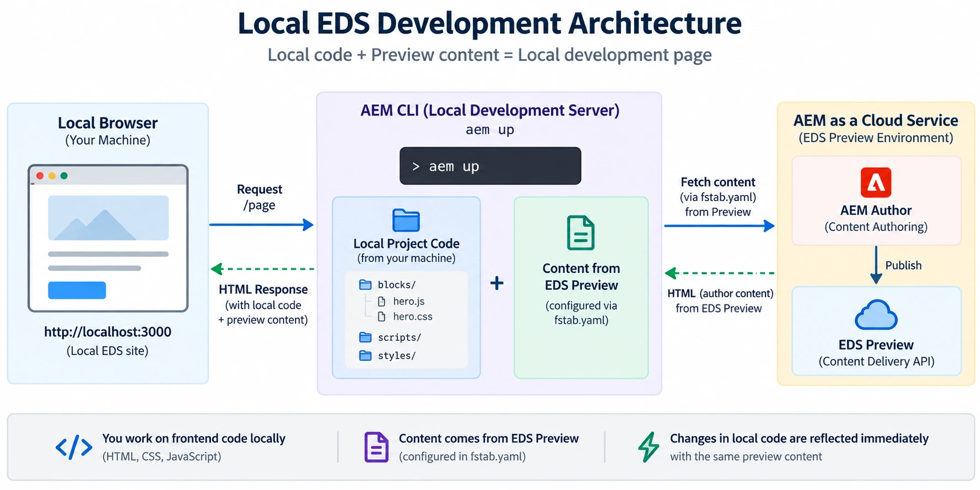
Task: Click the (EDS Preview Environment) caption
Action: point(876,138)
